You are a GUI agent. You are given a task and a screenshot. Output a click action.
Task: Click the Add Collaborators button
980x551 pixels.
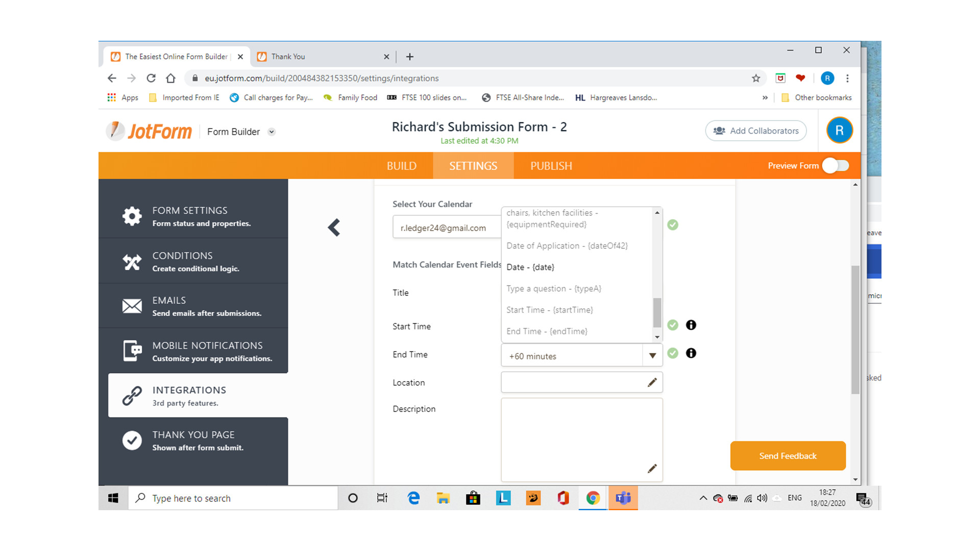tap(756, 131)
